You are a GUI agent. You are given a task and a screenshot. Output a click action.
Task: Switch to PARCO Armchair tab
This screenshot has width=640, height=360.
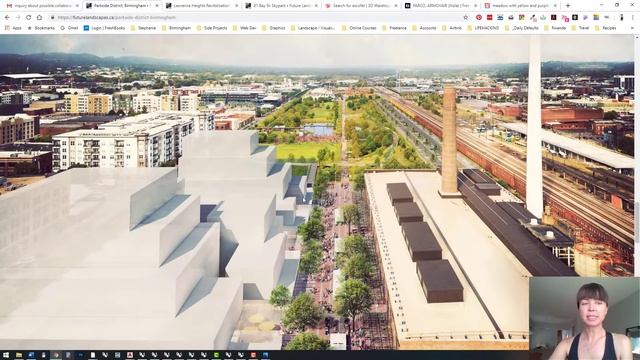click(440, 6)
